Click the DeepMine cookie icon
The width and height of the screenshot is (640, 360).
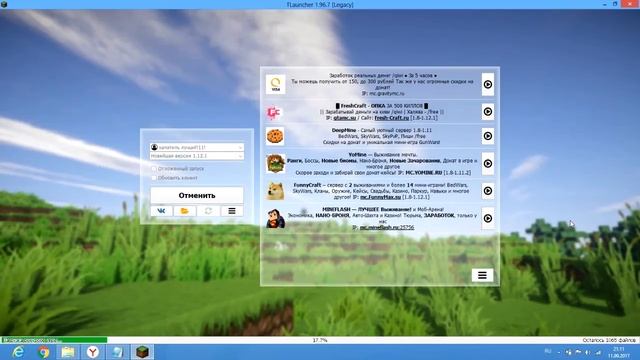point(275,136)
